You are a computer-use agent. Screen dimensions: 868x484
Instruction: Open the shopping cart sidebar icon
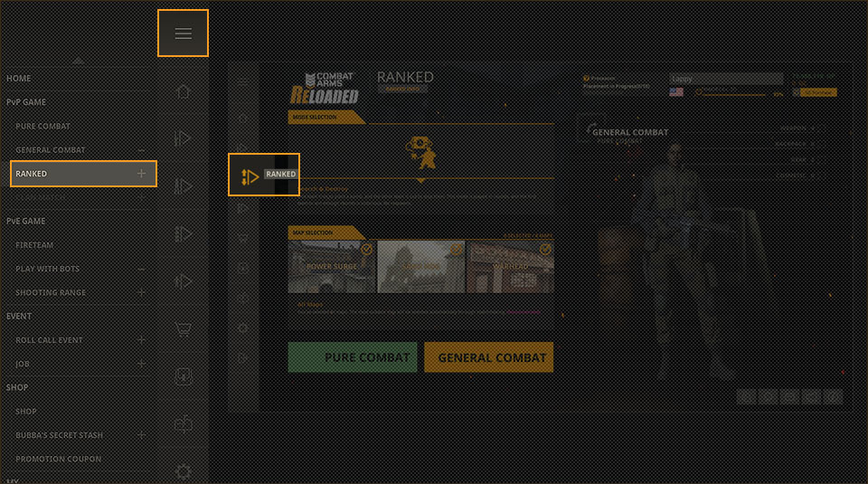(x=184, y=329)
